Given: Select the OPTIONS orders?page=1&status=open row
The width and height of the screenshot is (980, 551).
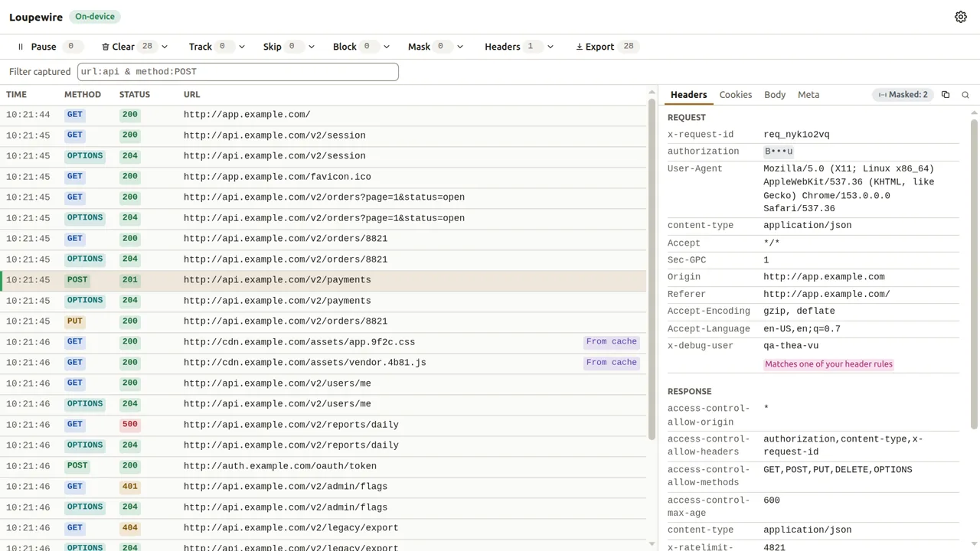Looking at the screenshot, I should 323,218.
